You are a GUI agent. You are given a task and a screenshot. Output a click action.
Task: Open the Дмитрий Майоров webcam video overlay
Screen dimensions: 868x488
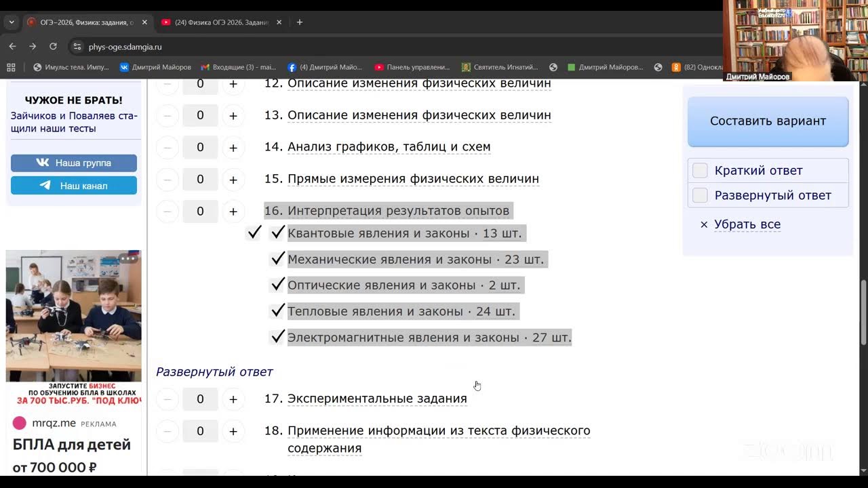(x=795, y=41)
